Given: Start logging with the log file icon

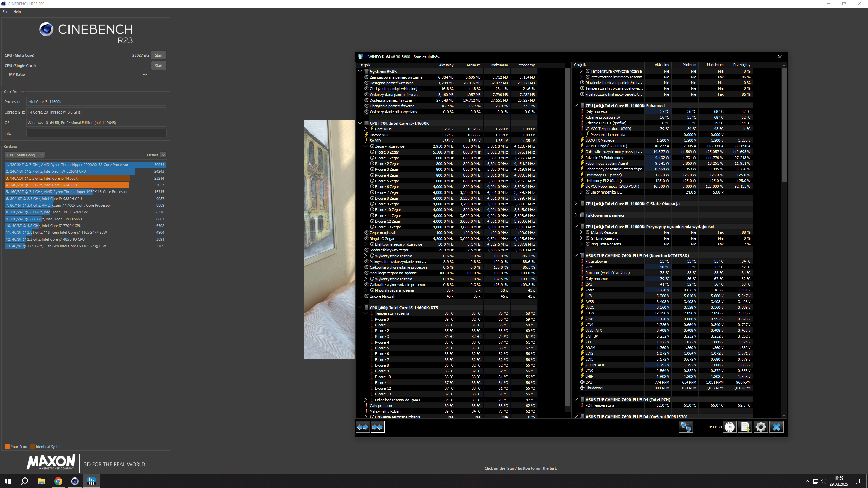Looking at the screenshot, I should (745, 427).
